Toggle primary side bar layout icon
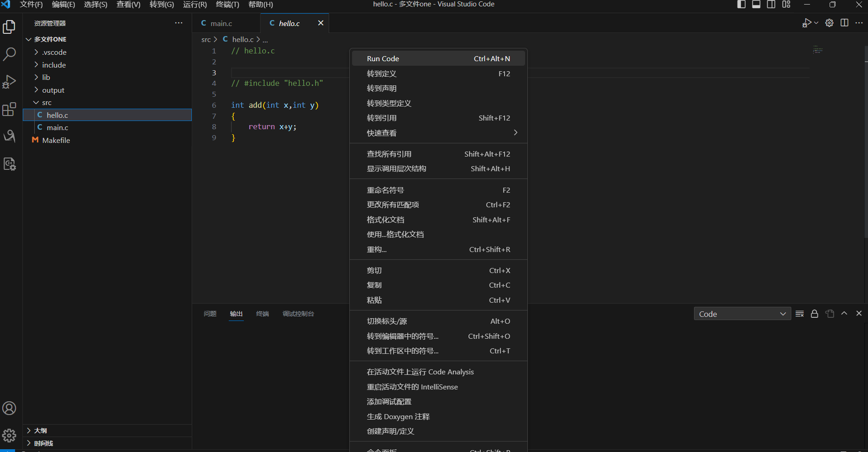Viewport: 868px width, 452px height. pos(742,5)
